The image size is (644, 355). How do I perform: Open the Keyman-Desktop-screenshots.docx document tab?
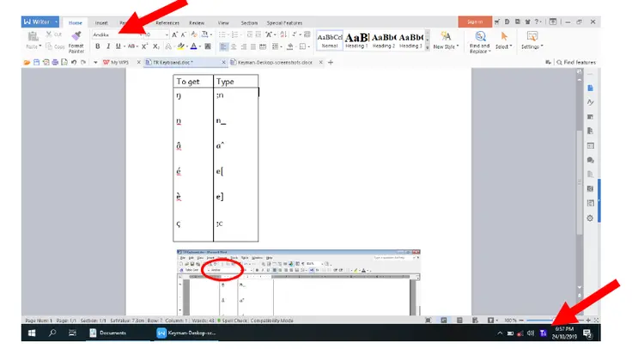tap(273, 62)
